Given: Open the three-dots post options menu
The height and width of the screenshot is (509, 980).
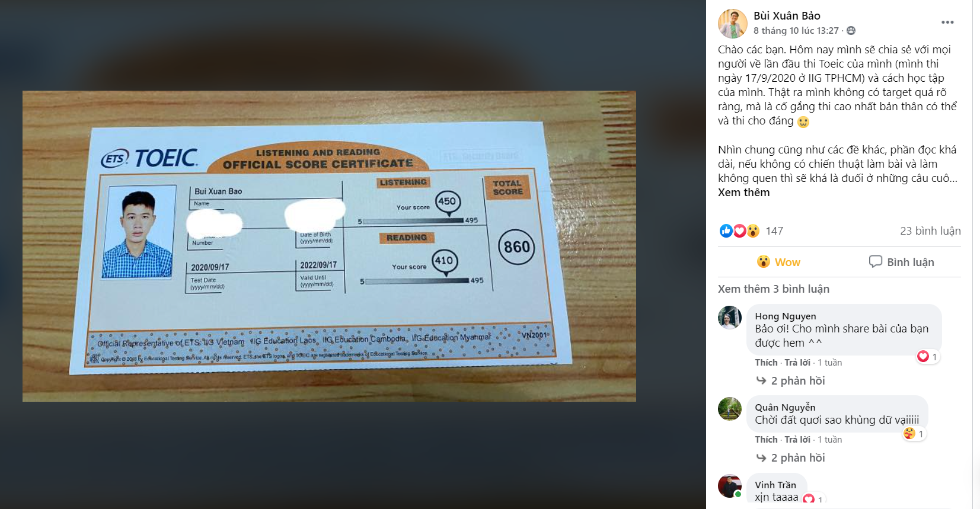Looking at the screenshot, I should coord(947,23).
